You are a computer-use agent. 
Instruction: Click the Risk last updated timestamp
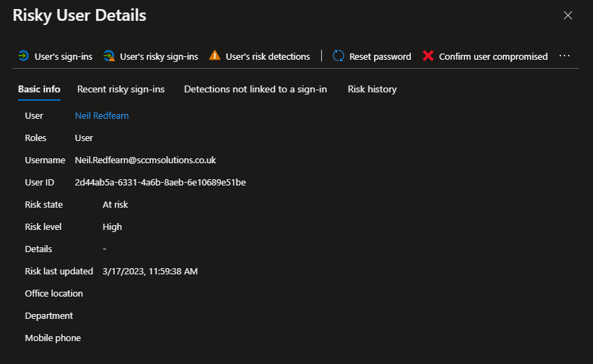pyautogui.click(x=149, y=272)
